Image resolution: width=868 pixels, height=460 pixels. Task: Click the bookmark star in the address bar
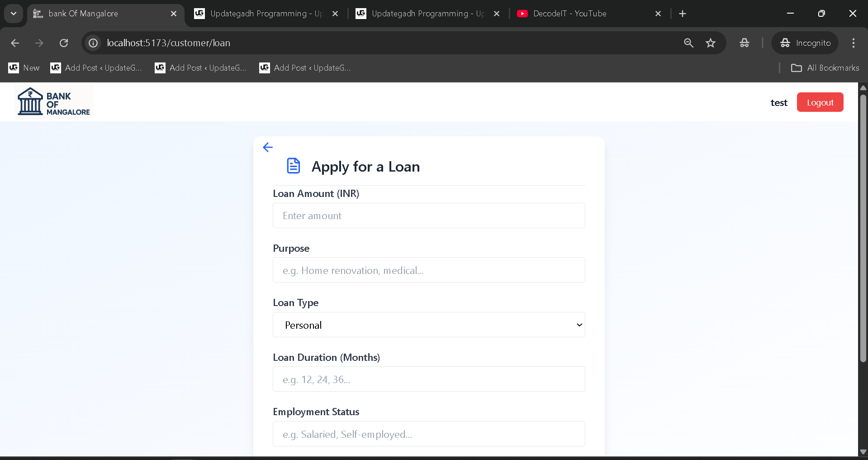point(711,43)
